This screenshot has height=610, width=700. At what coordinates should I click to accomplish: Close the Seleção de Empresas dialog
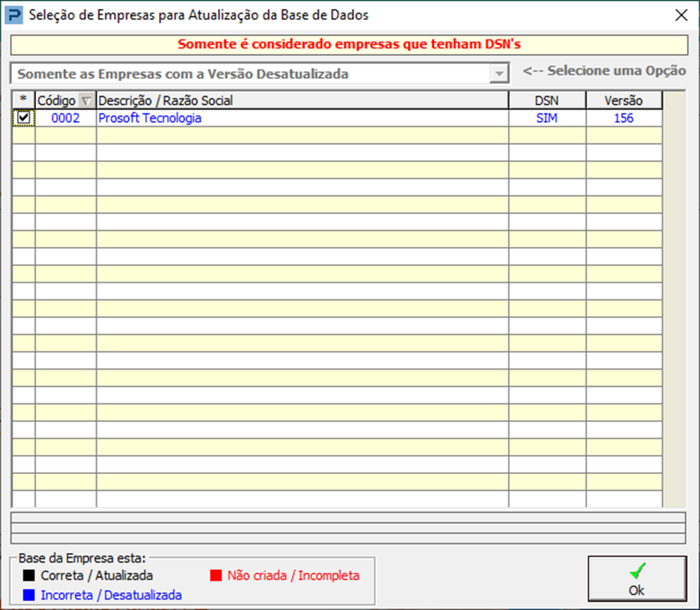click(x=682, y=15)
